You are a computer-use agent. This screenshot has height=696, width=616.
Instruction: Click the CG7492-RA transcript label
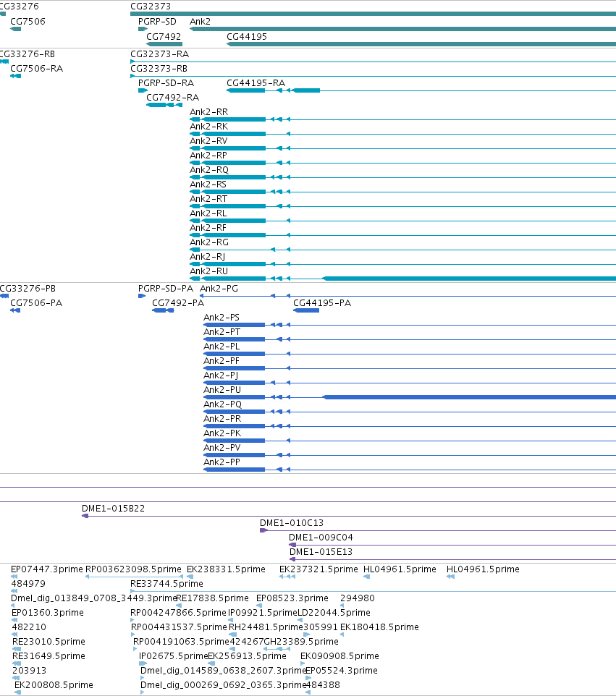coord(172,98)
